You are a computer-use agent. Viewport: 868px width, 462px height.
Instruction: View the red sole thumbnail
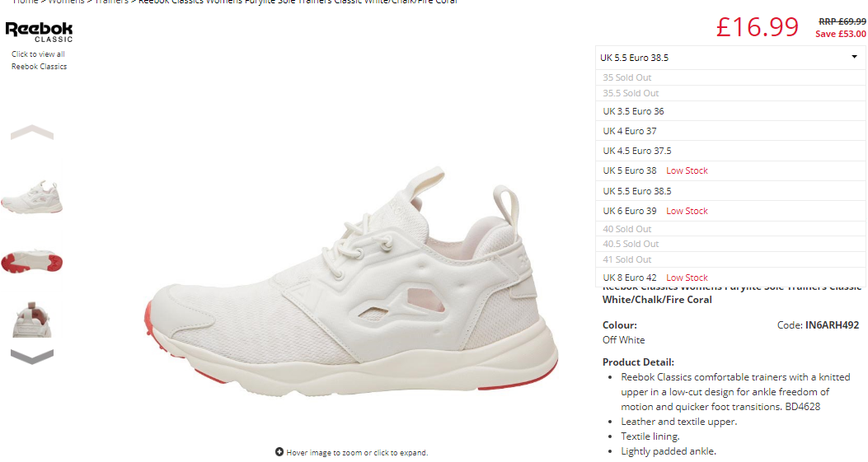click(32, 260)
